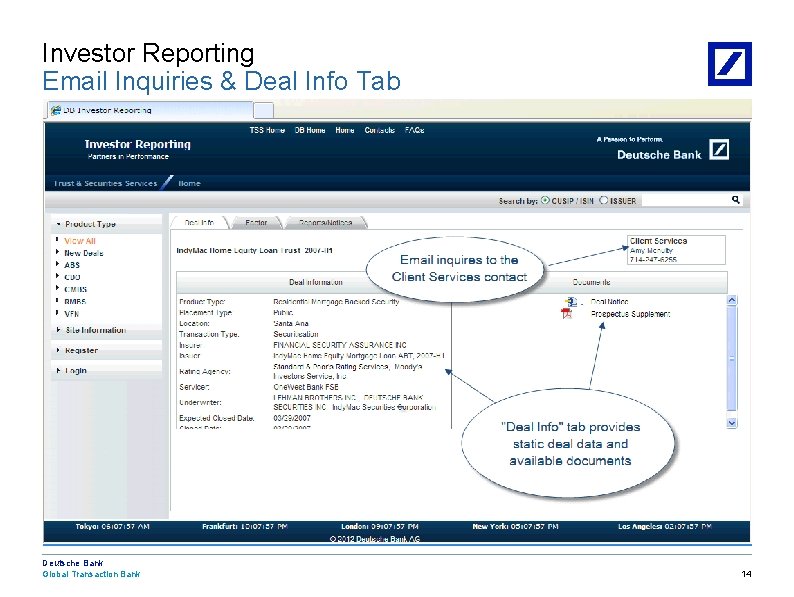794x597 pixels.
Task: Expand the Login section
Action: pyautogui.click(x=59, y=371)
